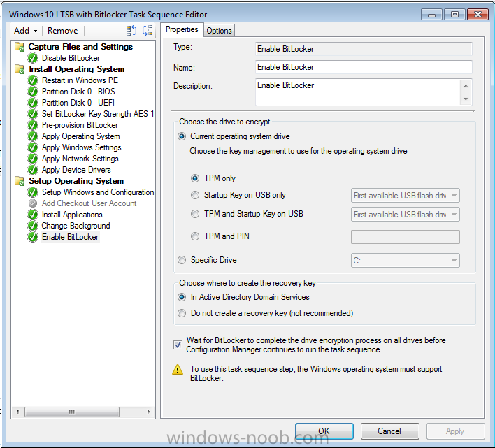Click the Apply button
Image resolution: width=495 pixels, height=448 pixels.
click(455, 431)
